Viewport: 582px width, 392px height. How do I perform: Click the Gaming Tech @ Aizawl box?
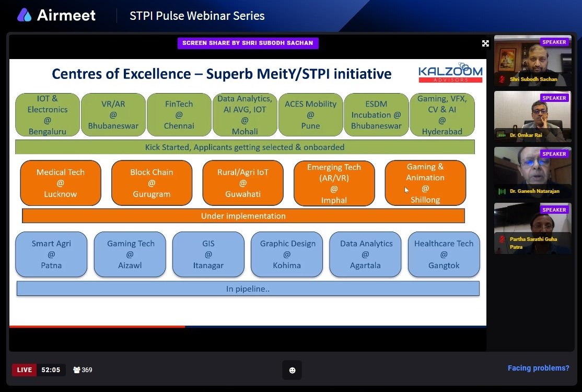(130, 255)
